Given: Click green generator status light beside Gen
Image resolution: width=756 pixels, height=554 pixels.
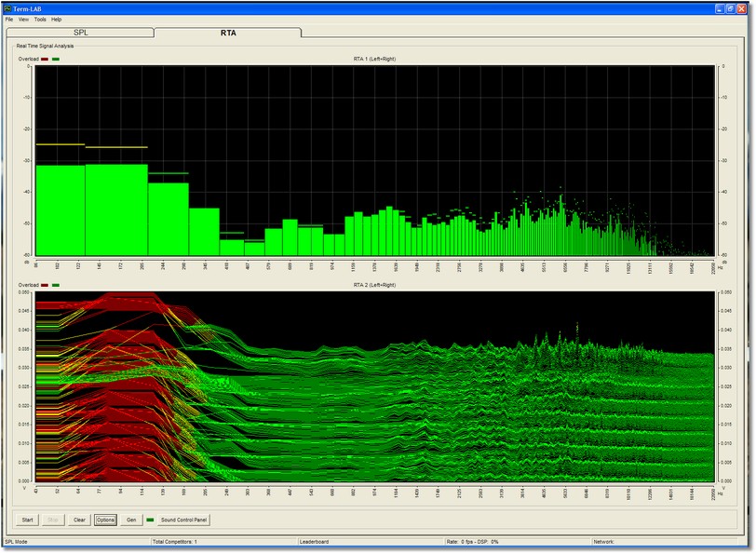Looking at the screenshot, I should click(151, 520).
